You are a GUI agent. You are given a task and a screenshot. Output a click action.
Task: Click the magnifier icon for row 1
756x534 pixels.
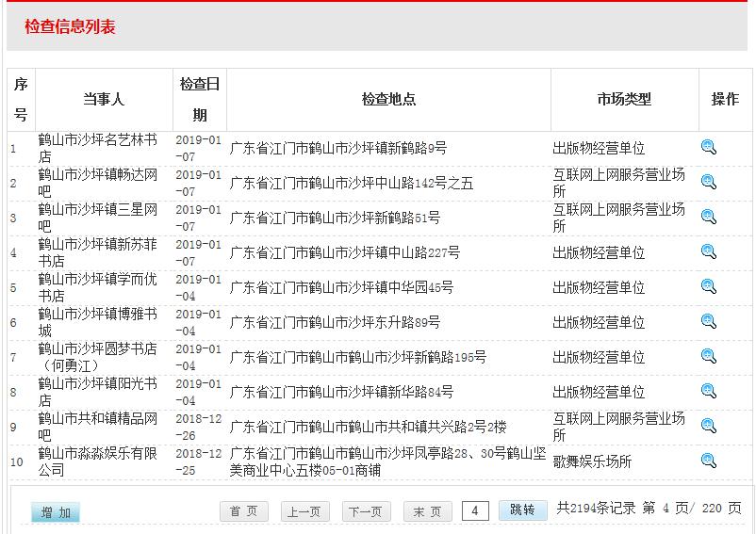(709, 147)
